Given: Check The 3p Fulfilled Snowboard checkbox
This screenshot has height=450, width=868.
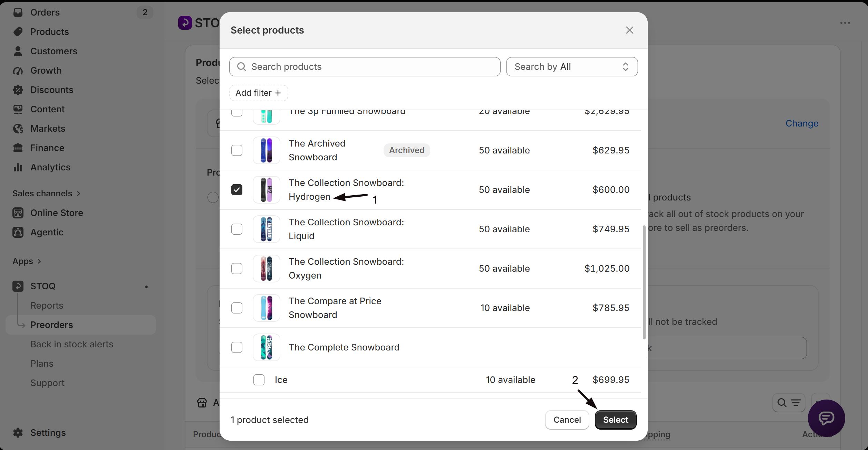Looking at the screenshot, I should [x=237, y=113].
